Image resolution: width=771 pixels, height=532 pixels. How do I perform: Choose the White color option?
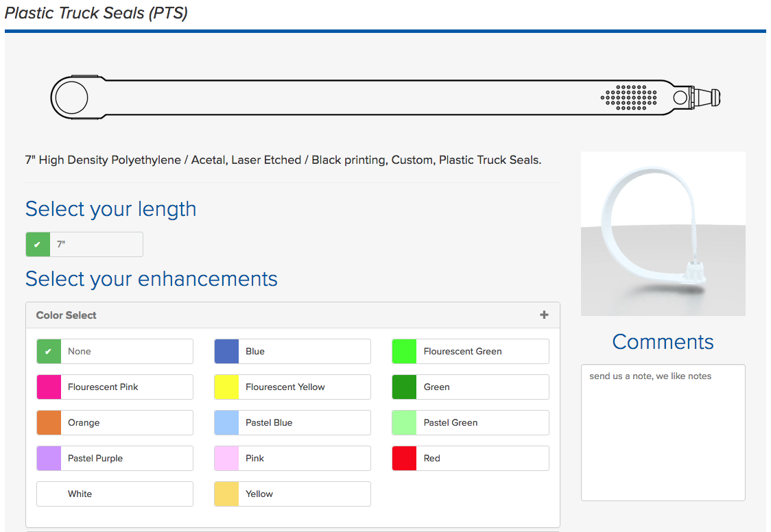(x=115, y=494)
